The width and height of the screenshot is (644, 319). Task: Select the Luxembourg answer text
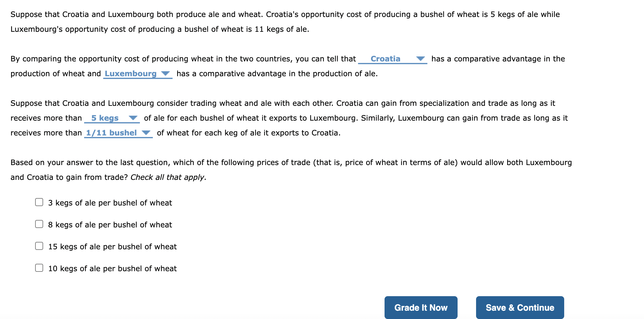pyautogui.click(x=131, y=73)
